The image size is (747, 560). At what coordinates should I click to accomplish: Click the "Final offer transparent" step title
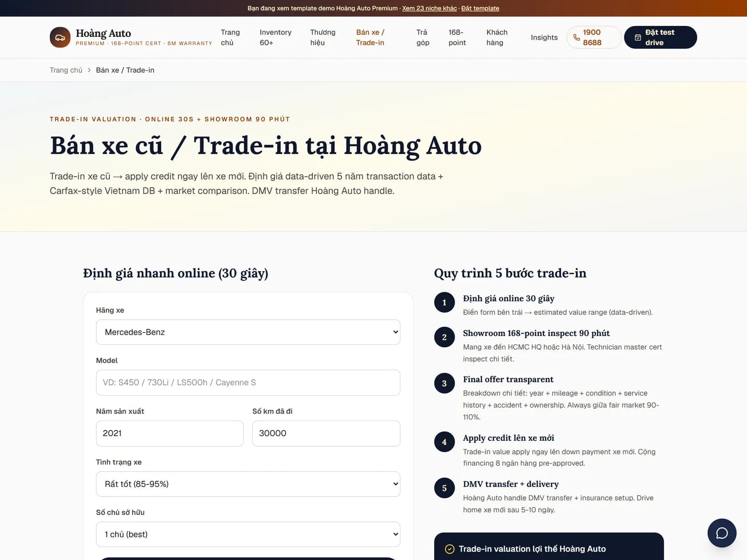point(508,380)
